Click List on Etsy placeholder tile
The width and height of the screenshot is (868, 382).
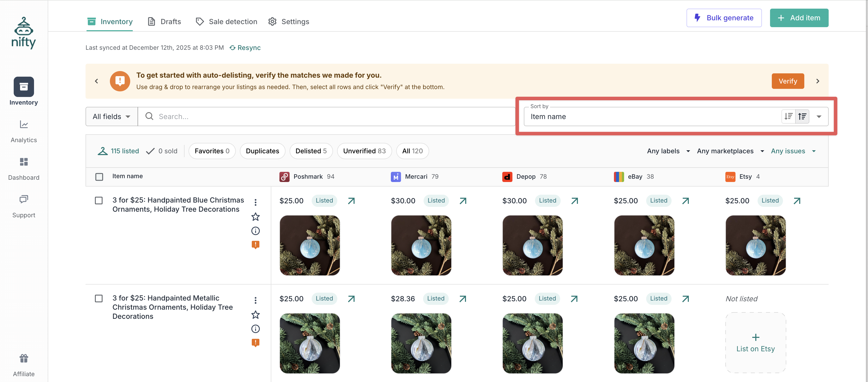click(755, 343)
